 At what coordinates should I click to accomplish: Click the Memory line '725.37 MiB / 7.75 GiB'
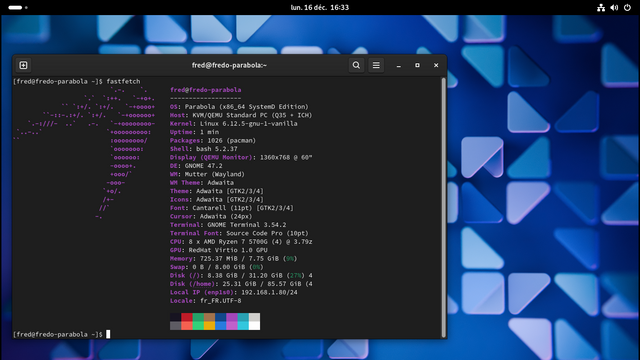(x=239, y=258)
